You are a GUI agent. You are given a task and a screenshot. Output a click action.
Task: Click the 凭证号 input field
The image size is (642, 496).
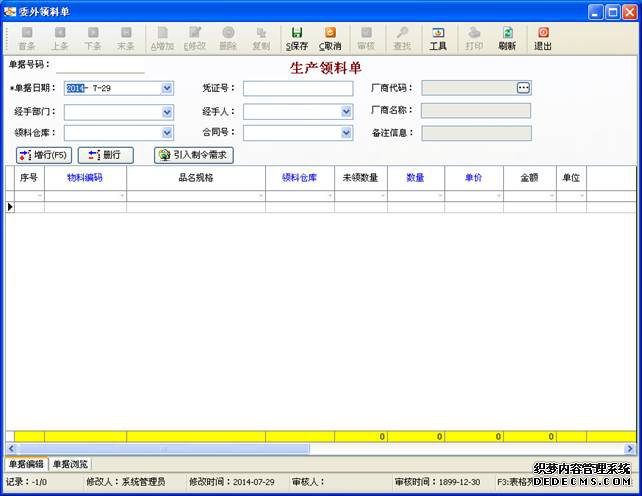pyautogui.click(x=297, y=88)
